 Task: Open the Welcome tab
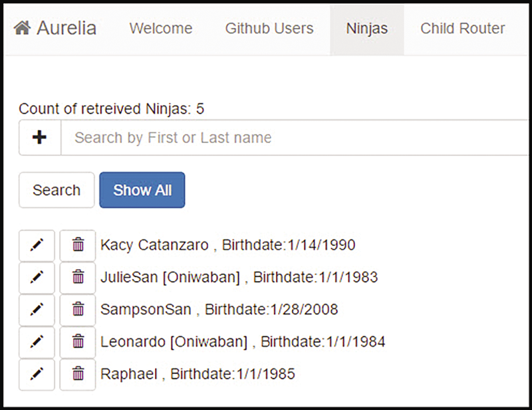coord(161,29)
